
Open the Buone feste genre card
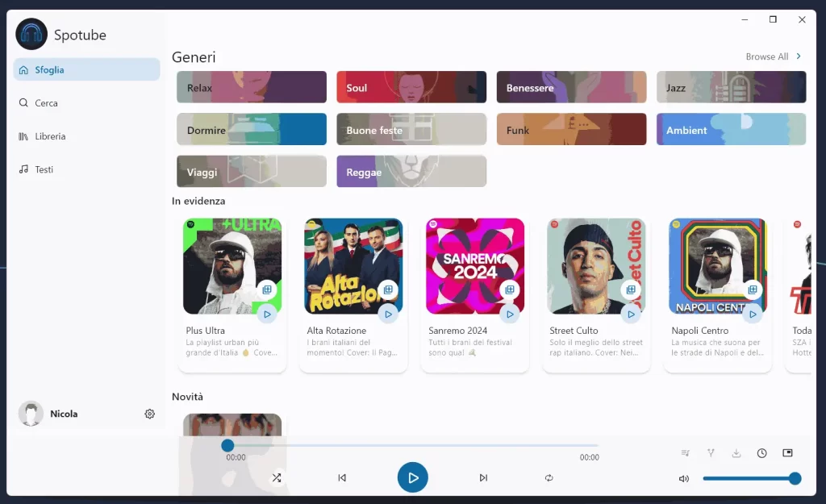point(411,129)
